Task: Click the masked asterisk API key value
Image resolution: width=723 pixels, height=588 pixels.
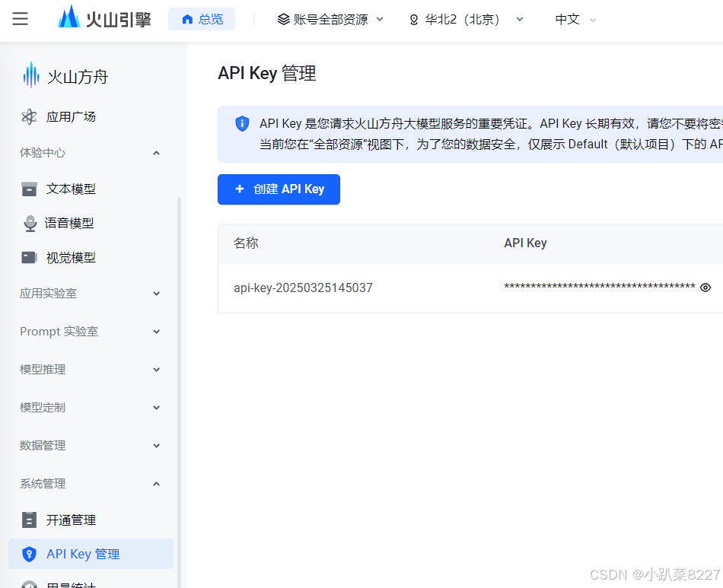Action: (x=600, y=287)
